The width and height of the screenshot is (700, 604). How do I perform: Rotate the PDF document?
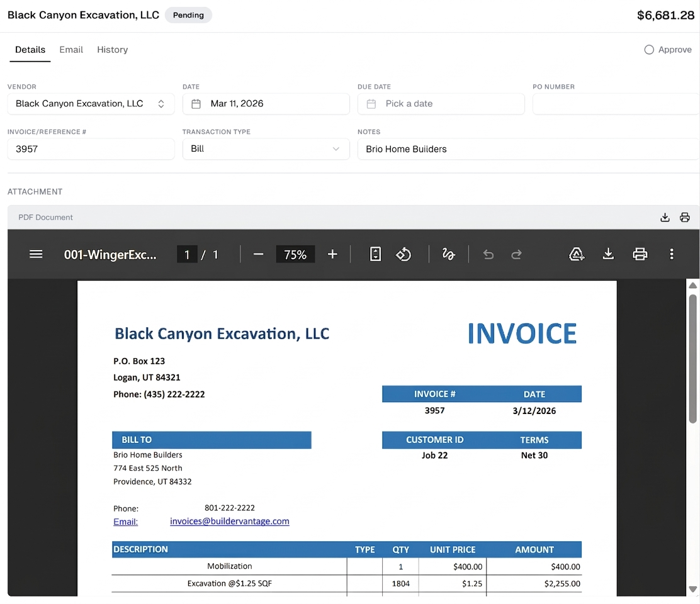click(404, 254)
